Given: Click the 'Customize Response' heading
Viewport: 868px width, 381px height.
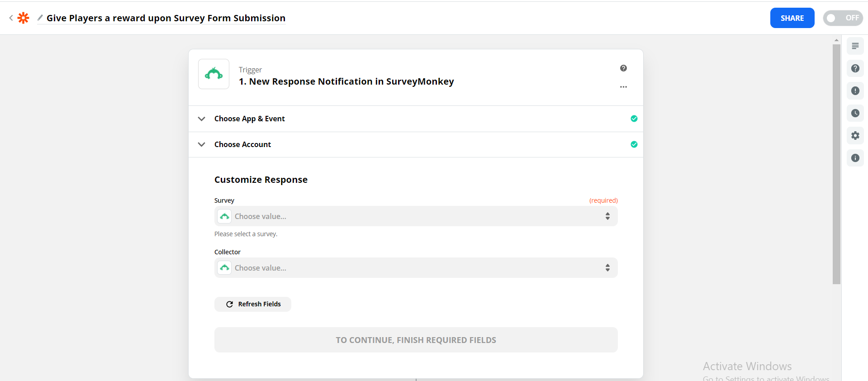Looking at the screenshot, I should tap(261, 180).
